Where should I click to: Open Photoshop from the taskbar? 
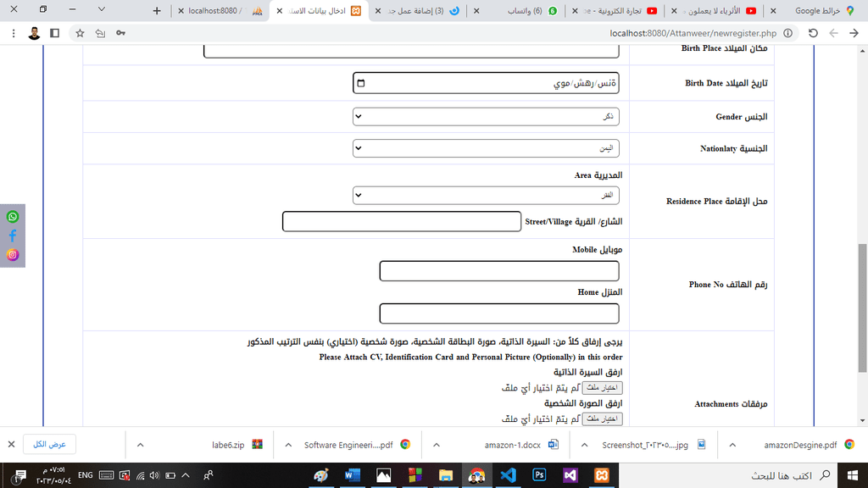(539, 474)
